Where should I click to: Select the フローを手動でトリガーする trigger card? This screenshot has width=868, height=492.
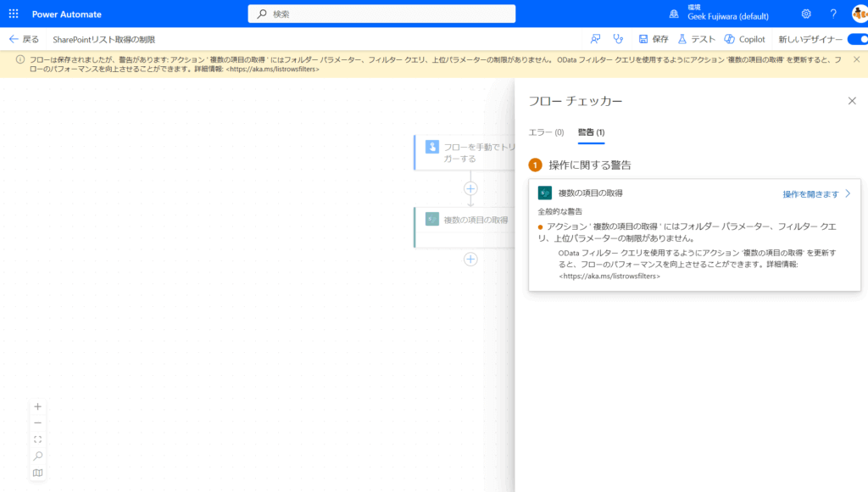[x=465, y=153]
